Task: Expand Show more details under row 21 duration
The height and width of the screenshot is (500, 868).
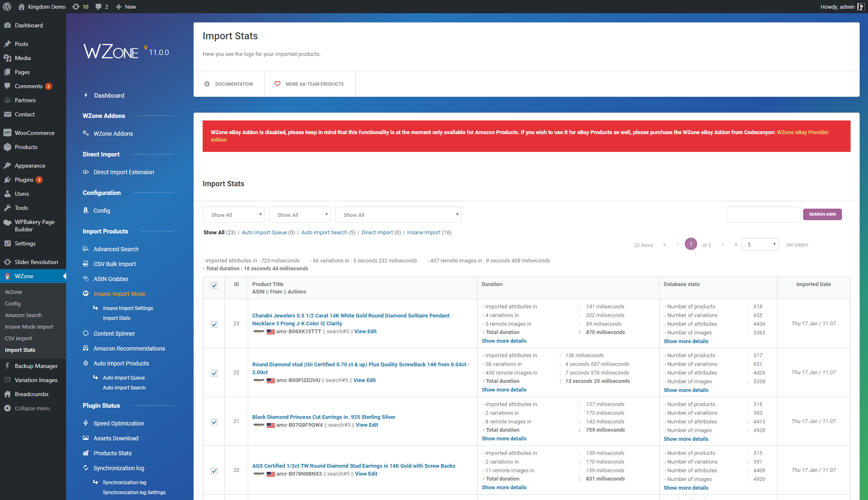Action: [x=504, y=439]
